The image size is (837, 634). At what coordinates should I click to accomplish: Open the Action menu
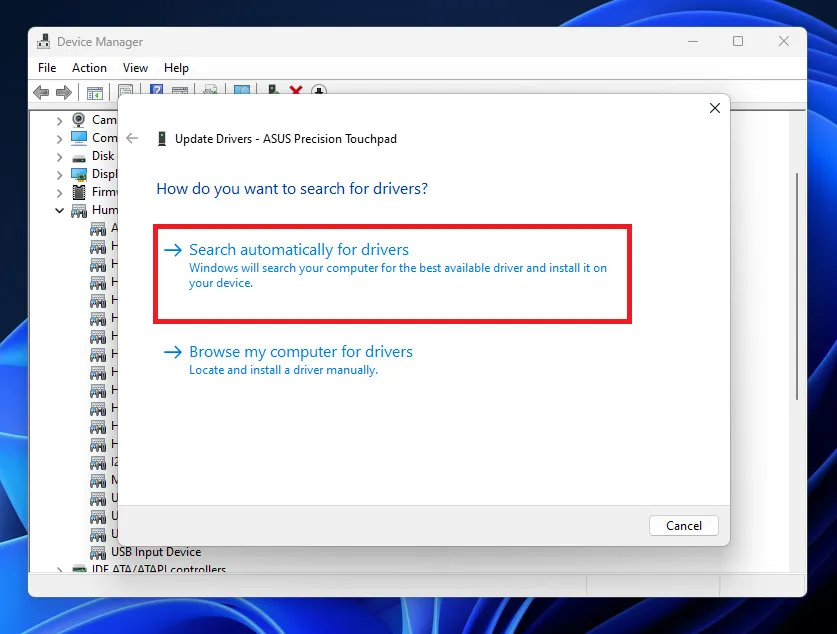89,68
